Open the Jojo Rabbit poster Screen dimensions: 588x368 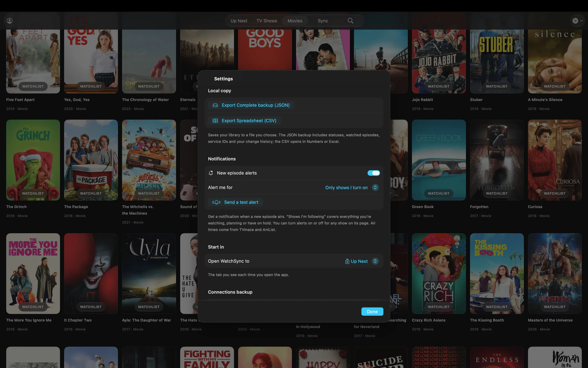pyautogui.click(x=439, y=61)
